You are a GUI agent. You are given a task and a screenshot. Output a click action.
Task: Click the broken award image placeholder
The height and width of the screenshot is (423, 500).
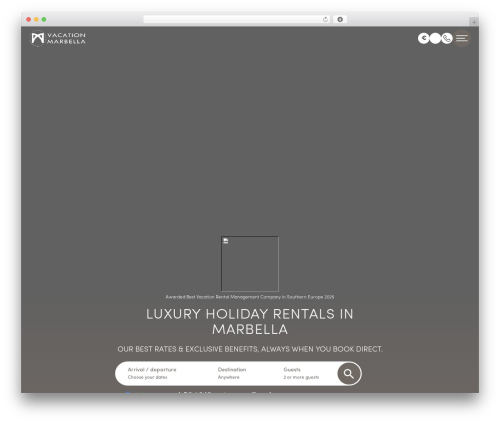pos(250,264)
